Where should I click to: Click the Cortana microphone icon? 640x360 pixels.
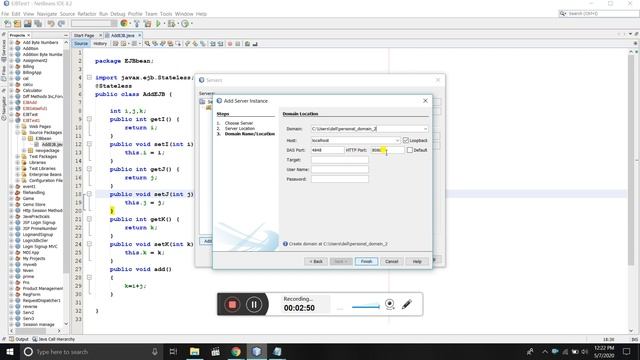click(155, 351)
